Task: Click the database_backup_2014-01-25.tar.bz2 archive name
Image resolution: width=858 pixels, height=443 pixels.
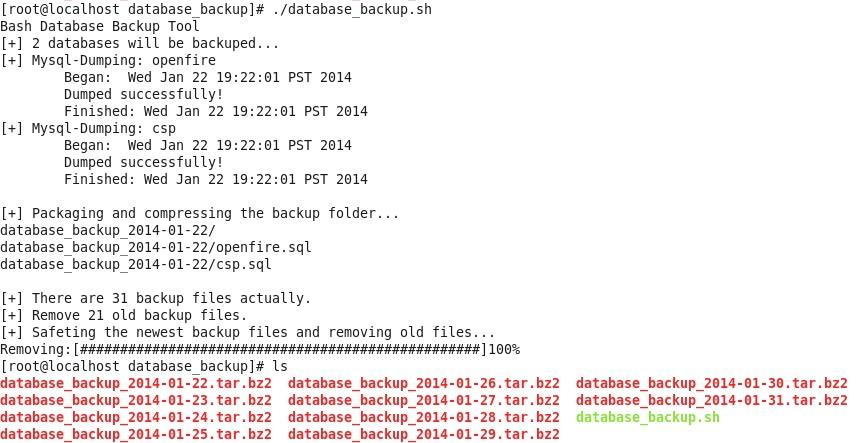Action: point(136,435)
